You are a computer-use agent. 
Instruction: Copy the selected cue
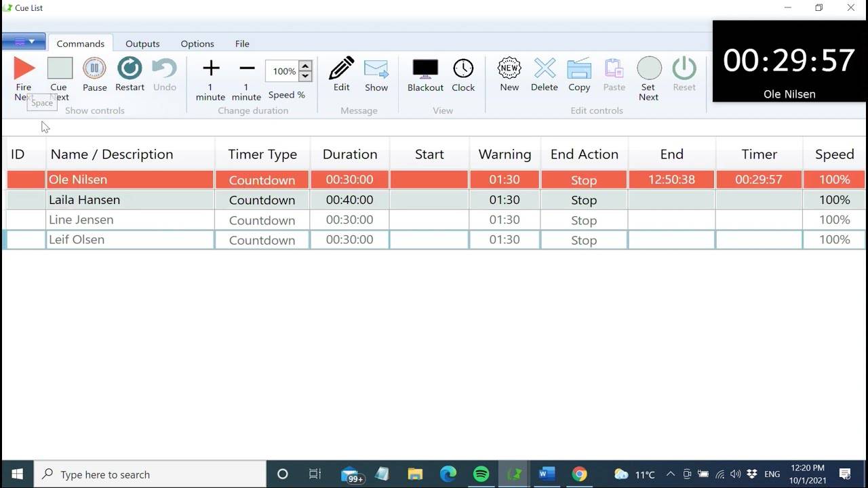[579, 68]
